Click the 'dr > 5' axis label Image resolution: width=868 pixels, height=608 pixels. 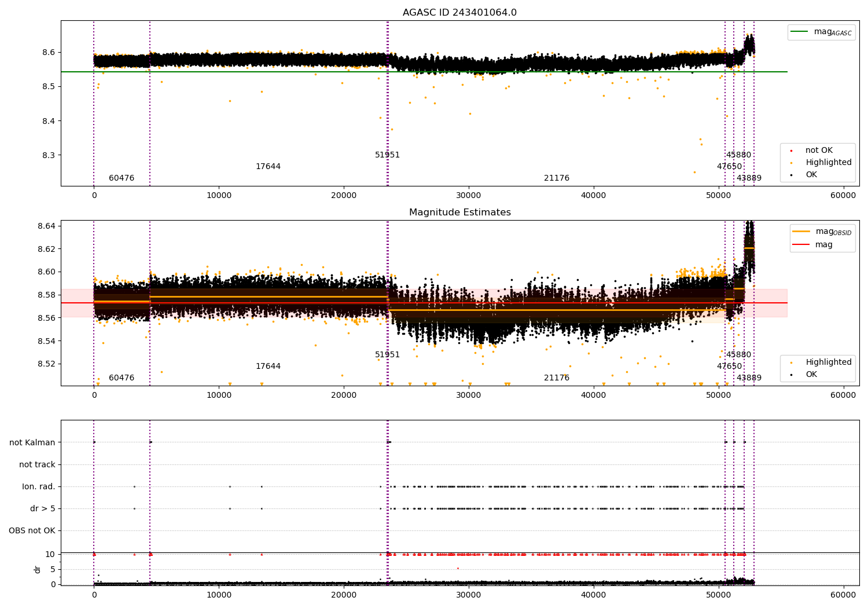pyautogui.click(x=43, y=508)
